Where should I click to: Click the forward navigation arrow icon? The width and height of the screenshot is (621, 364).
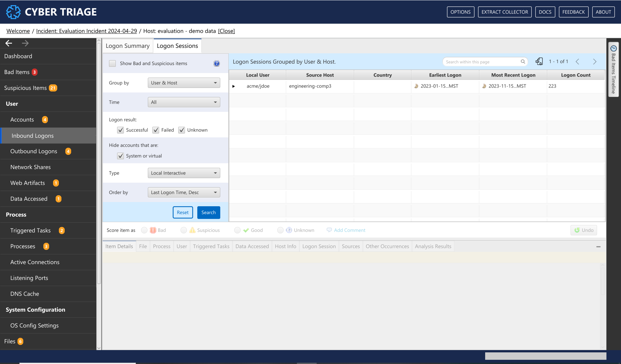click(x=25, y=43)
